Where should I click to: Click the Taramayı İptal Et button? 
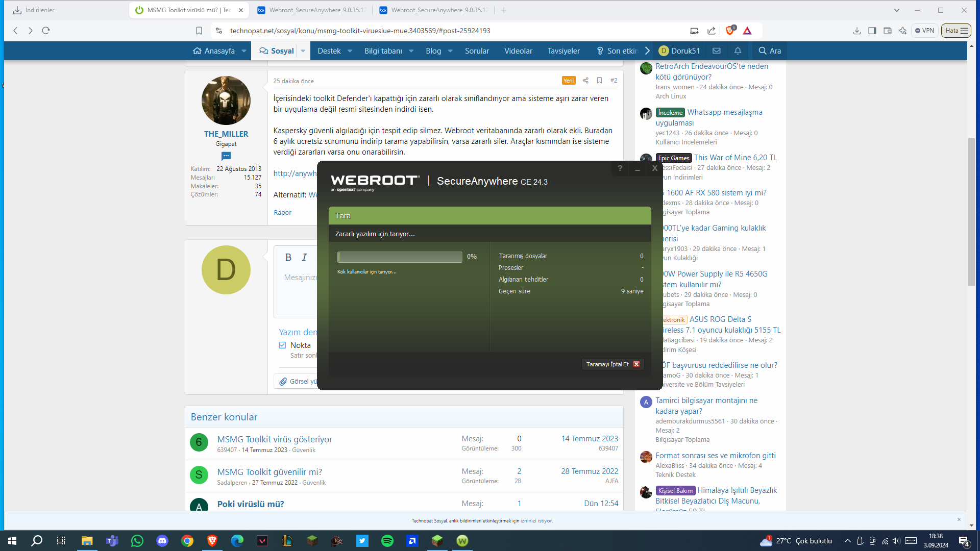coord(612,364)
